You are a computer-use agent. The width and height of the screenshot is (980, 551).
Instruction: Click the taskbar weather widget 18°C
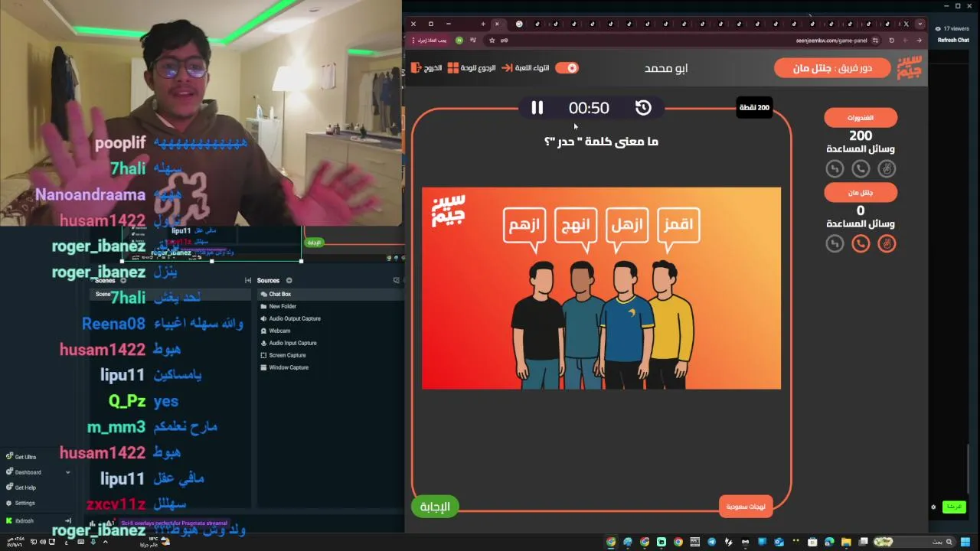coord(154,541)
